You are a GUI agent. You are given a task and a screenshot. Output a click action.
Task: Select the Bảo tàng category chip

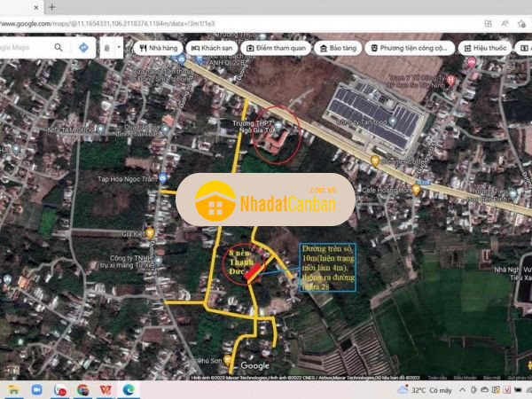click(341, 47)
